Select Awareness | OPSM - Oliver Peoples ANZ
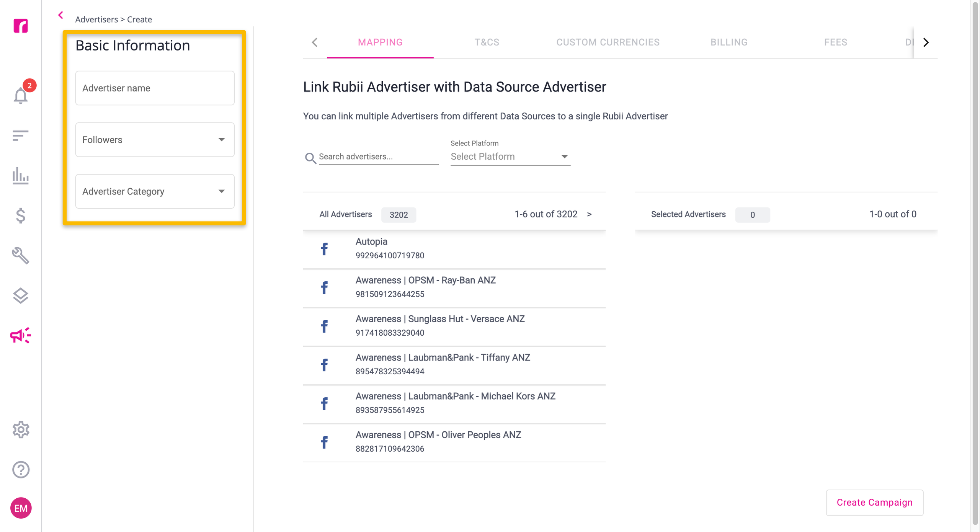 tap(454, 442)
